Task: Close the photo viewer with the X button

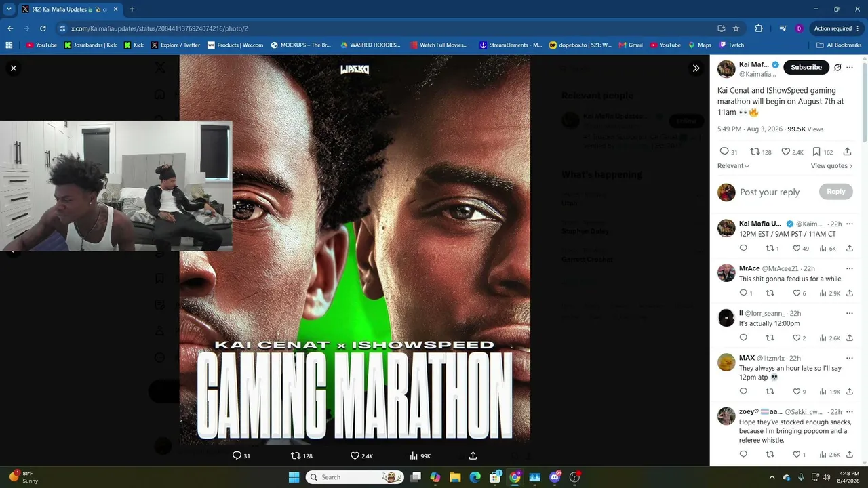Action: [14, 68]
